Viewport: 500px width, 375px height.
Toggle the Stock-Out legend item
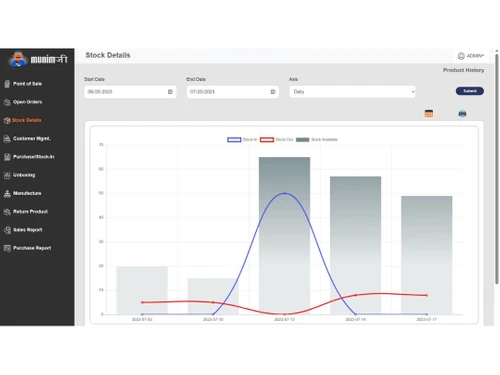pos(276,139)
